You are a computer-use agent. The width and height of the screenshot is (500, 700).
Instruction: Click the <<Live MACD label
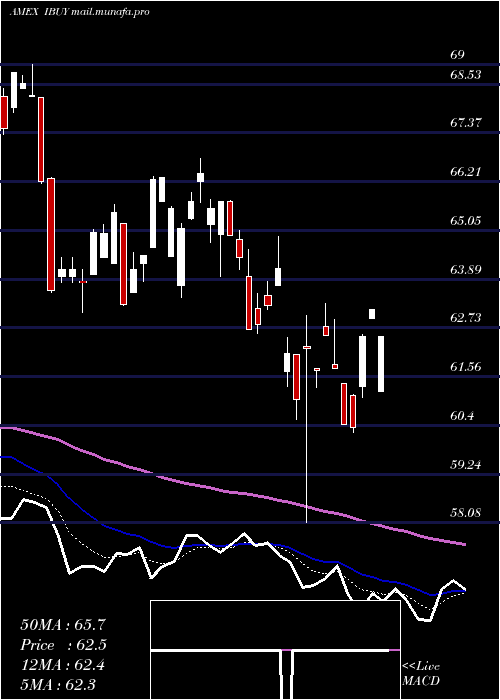[x=421, y=673]
